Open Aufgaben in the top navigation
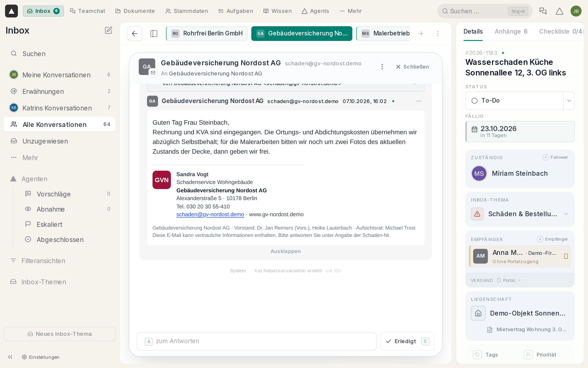Screen dimensions: 588x368 click(x=236, y=11)
